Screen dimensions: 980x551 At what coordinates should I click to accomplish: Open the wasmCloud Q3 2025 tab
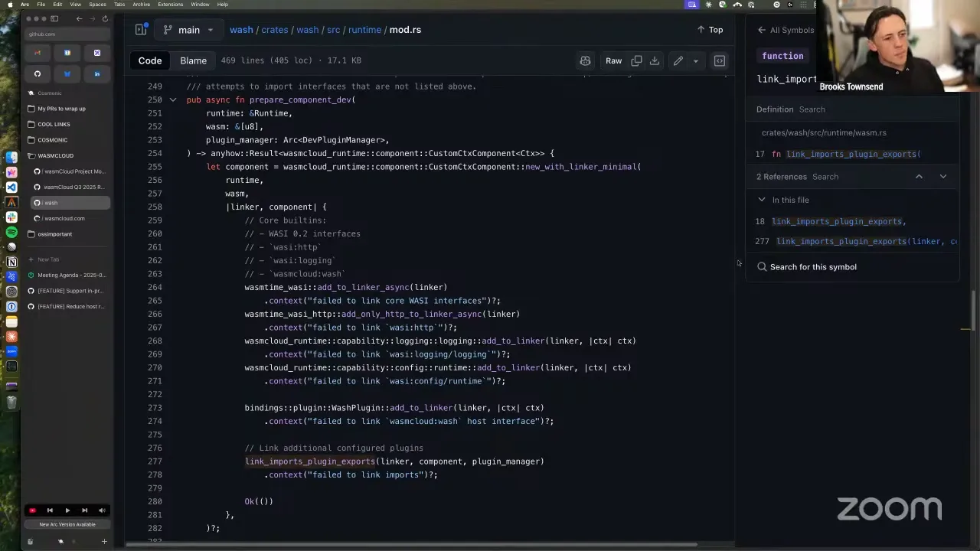(70, 187)
